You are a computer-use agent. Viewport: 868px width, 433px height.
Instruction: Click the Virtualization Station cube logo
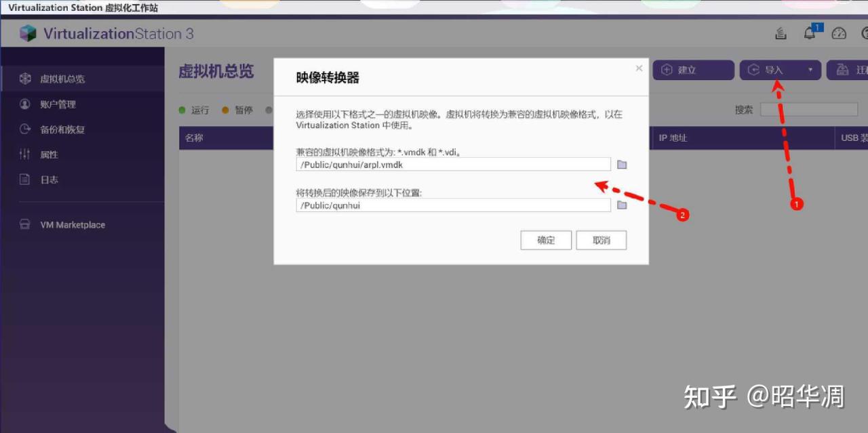[x=28, y=33]
